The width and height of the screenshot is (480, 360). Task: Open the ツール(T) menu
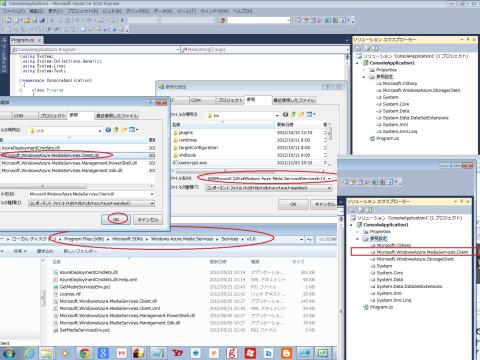pyautogui.click(x=186, y=11)
